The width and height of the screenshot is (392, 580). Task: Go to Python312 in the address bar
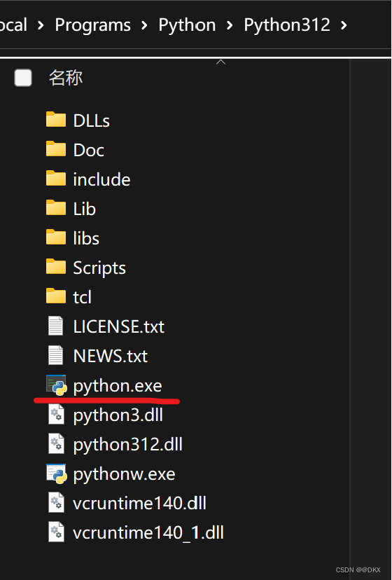point(286,25)
